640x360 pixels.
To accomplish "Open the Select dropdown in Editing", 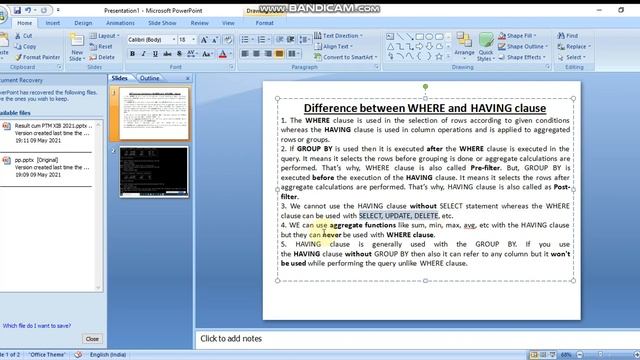I will (572, 57).
